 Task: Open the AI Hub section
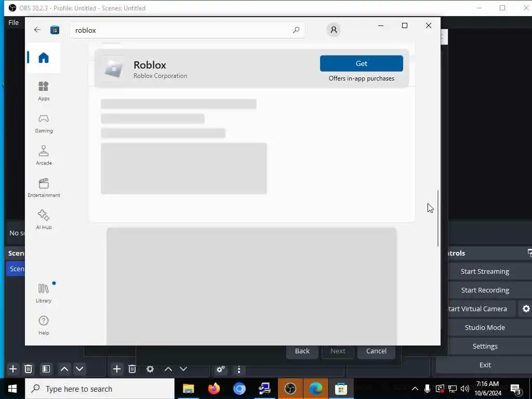point(44,220)
